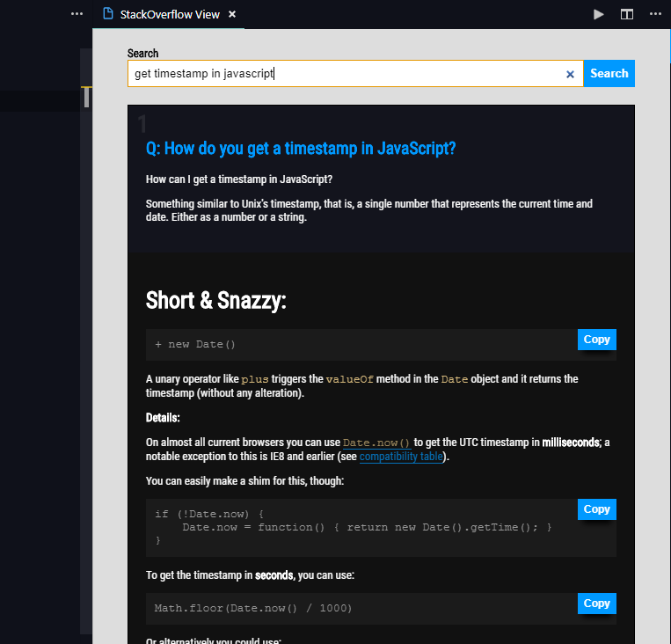
Task: Click the blue Search button
Action: [x=609, y=74]
